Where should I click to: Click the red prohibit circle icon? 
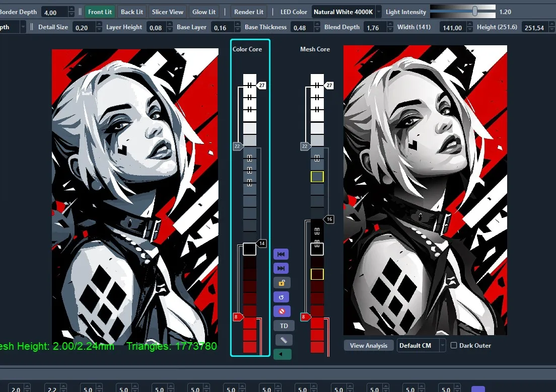tap(282, 311)
